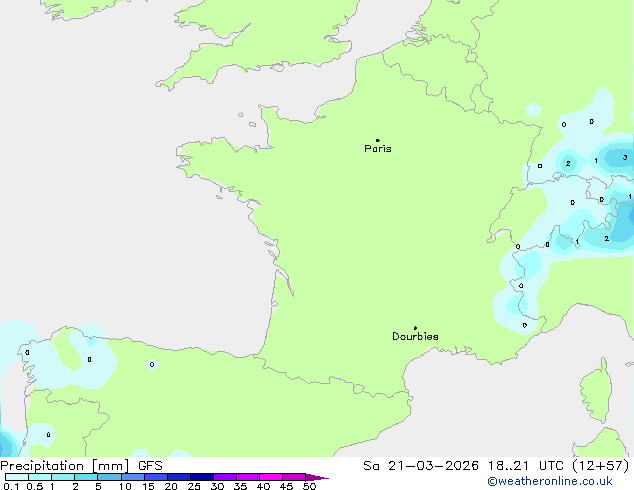Viewport: 634px width, 490px height.
Task: Select the Paris location dot marker
Action: click(378, 140)
